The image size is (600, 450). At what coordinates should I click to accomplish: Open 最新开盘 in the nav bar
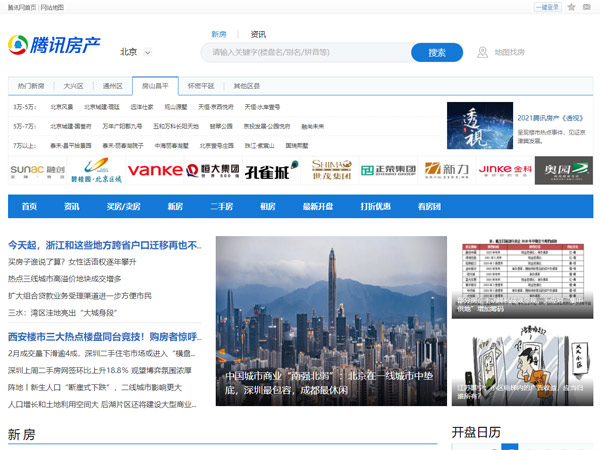(318, 207)
